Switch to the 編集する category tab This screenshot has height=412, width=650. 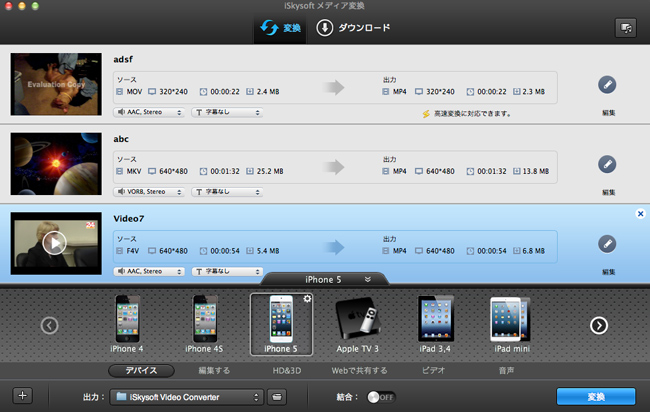[214, 371]
